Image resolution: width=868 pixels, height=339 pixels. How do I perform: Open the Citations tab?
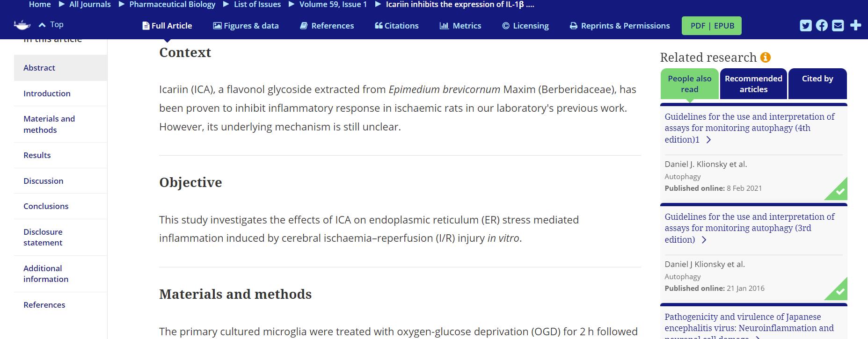click(x=397, y=26)
